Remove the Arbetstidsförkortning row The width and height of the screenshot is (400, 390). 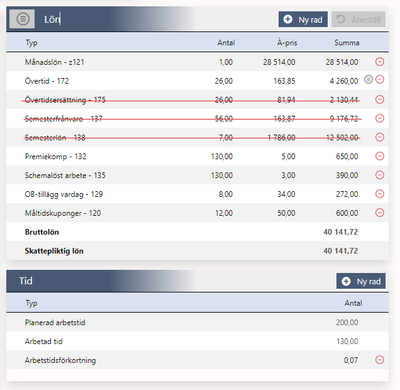[380, 360]
